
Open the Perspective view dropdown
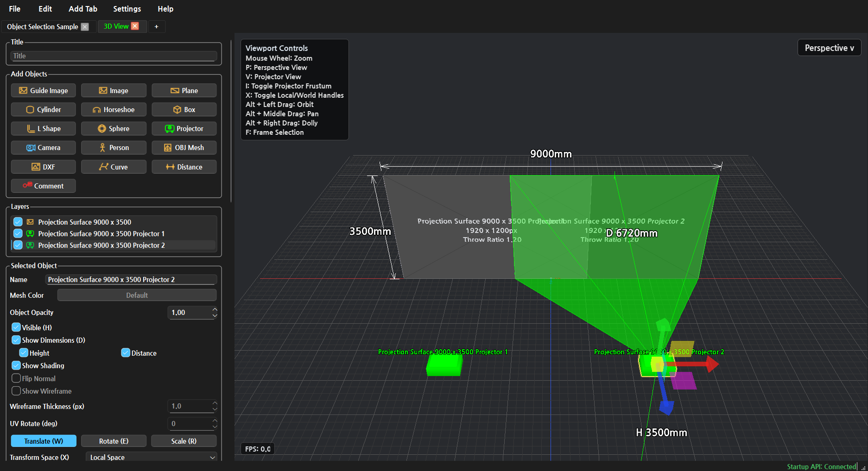coord(829,48)
